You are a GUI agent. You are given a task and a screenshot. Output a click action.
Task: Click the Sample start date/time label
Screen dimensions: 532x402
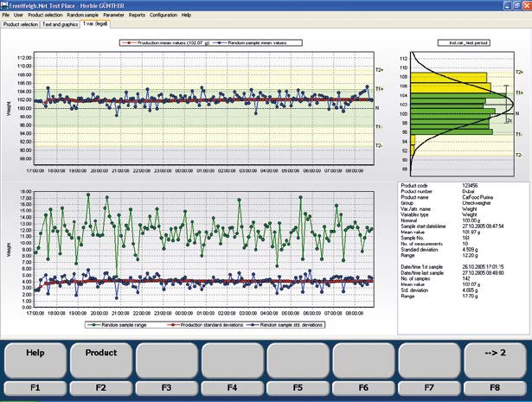click(423, 227)
